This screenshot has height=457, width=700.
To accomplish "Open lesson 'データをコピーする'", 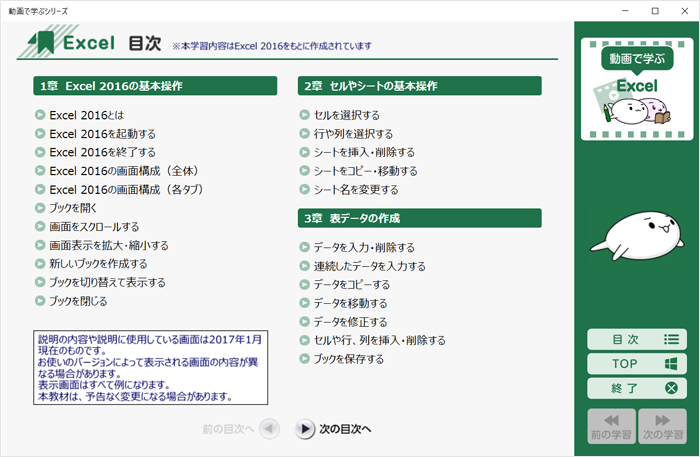I will point(345,285).
